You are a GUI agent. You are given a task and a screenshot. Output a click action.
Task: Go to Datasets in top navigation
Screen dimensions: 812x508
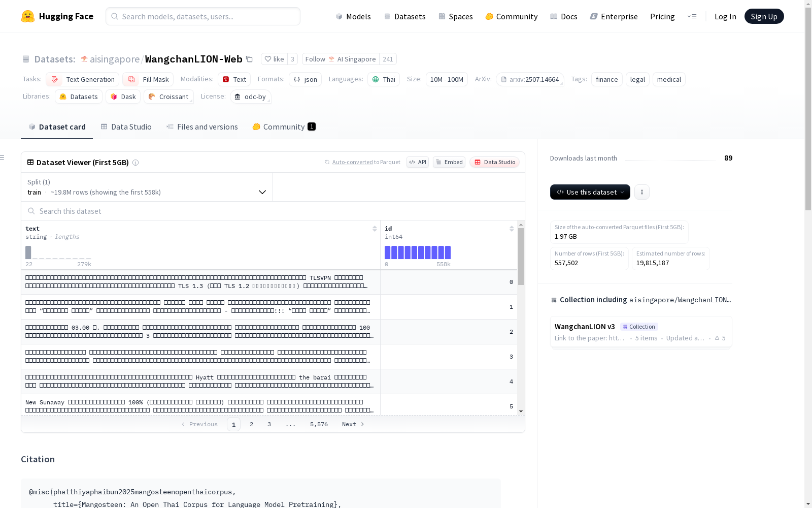point(404,16)
